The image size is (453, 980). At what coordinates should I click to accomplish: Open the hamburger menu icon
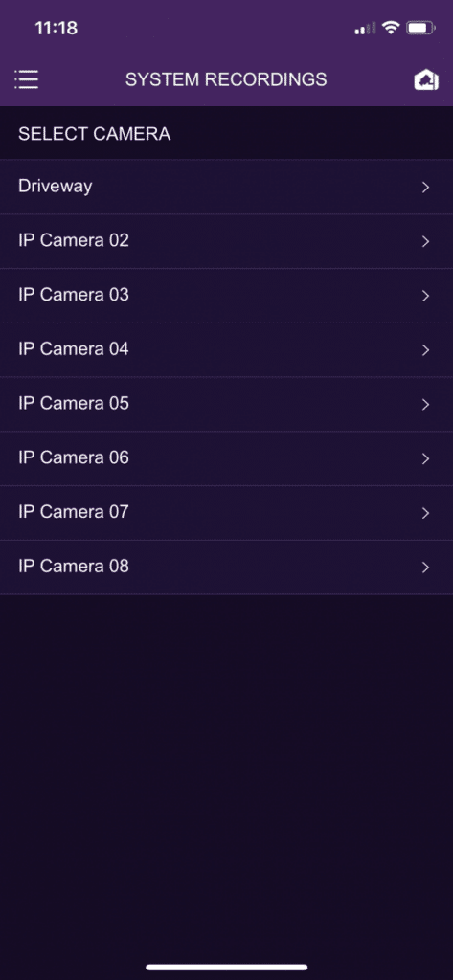(26, 79)
